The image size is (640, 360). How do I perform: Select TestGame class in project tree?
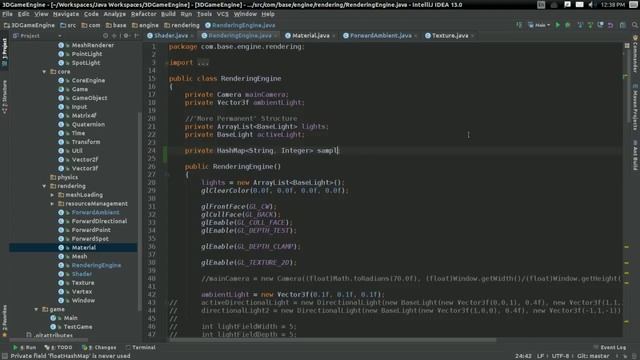77,327
